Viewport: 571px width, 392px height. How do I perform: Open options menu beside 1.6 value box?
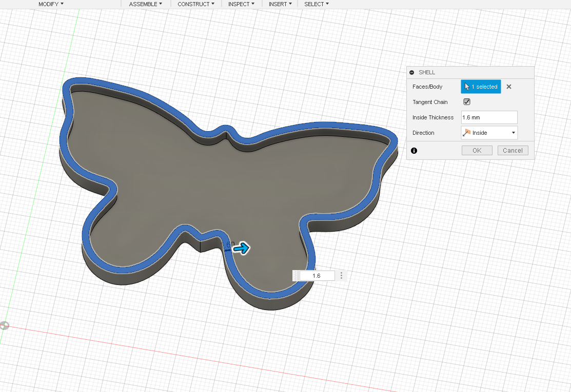click(341, 276)
